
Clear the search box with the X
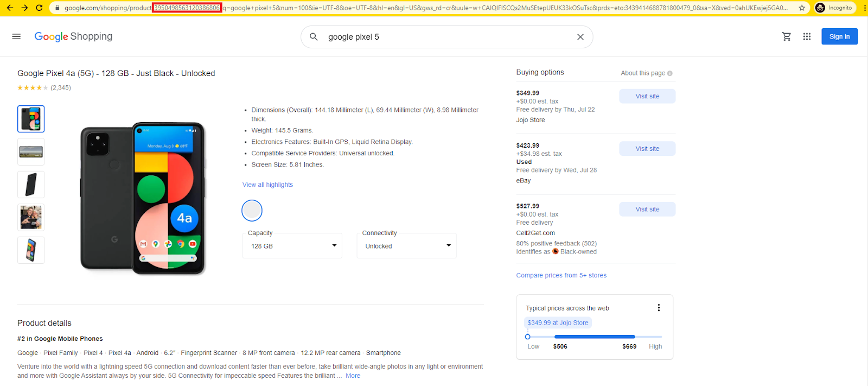point(580,37)
